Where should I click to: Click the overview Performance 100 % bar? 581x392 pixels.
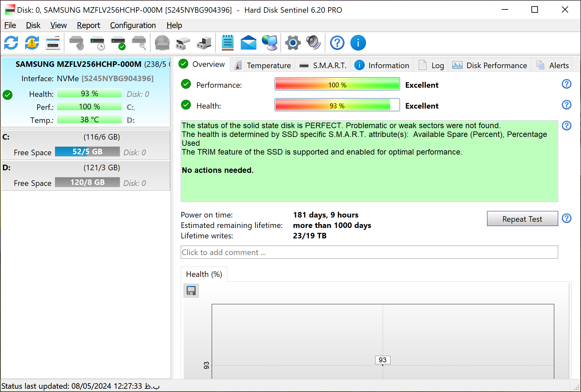(x=337, y=84)
